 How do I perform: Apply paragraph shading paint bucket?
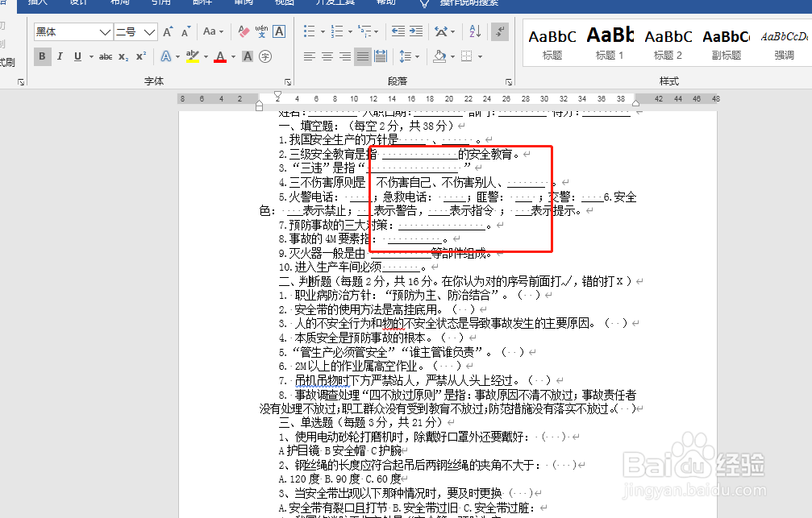(x=439, y=56)
